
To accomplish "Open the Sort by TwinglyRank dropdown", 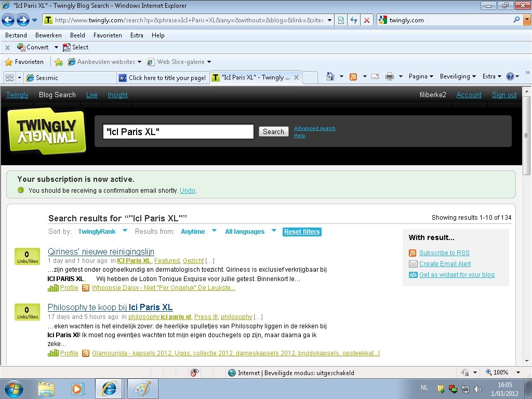I will coord(125,231).
